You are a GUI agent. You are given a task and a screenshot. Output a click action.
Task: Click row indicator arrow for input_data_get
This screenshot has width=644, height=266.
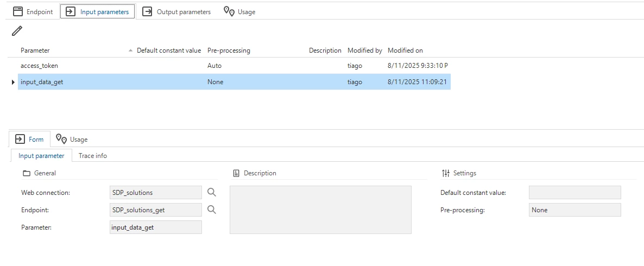[14, 82]
